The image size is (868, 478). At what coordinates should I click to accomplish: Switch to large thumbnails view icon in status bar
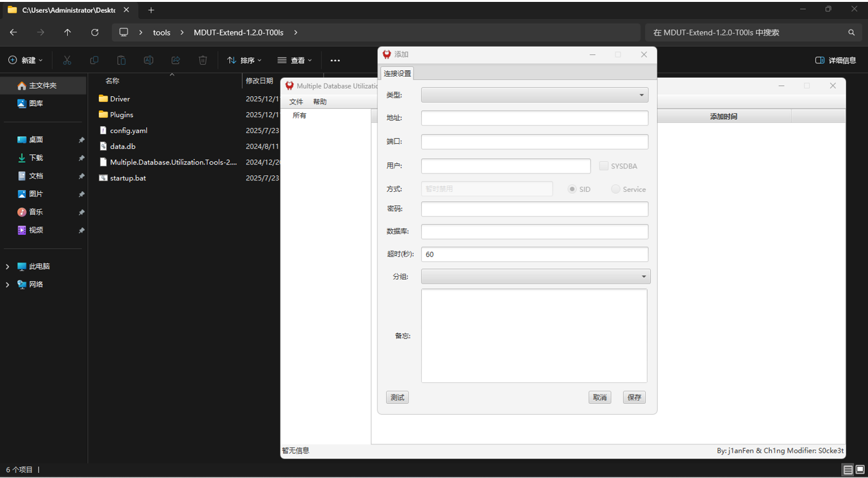[860, 470]
